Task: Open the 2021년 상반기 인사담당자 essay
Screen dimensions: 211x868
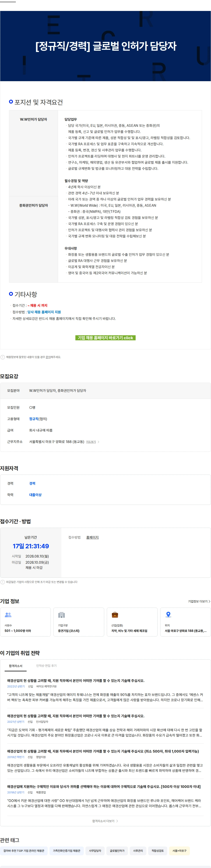Action: [105, 726]
